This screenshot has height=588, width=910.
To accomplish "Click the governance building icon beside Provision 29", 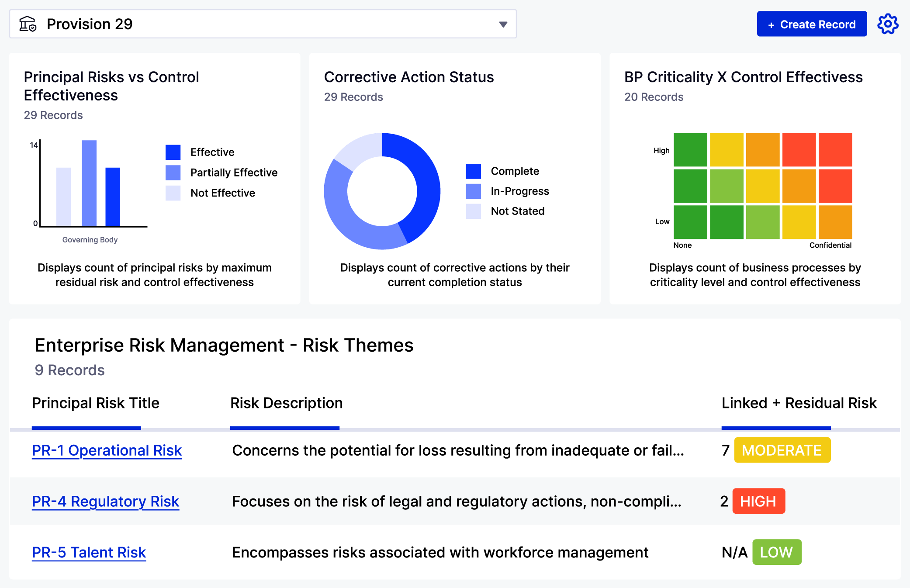I will coord(28,24).
